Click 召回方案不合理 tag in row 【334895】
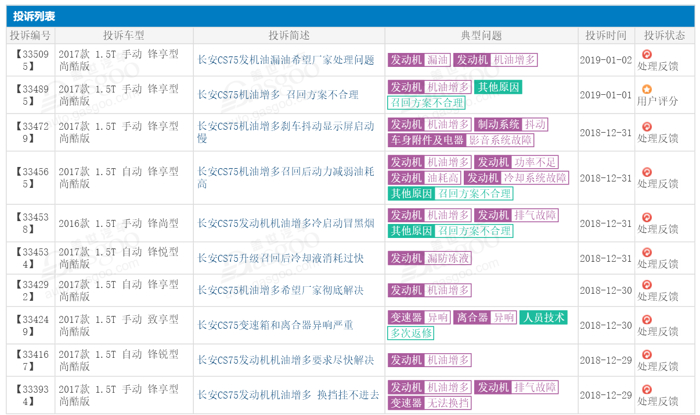 tap(426, 103)
